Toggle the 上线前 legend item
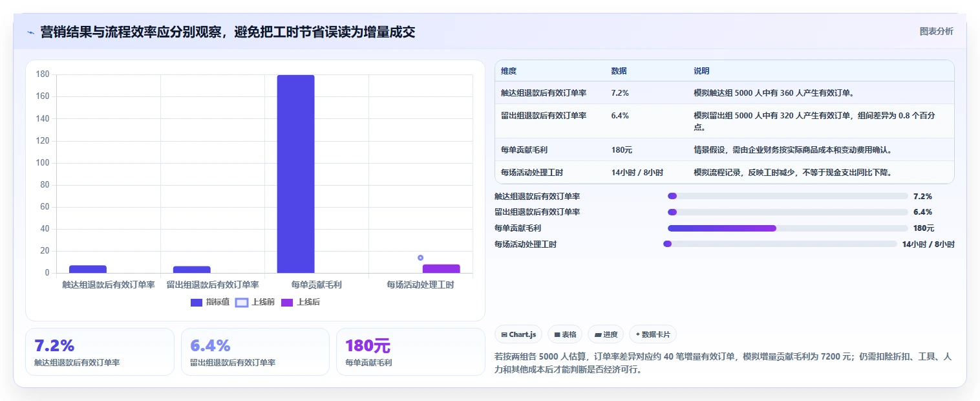This screenshot has height=401, width=980. [255, 302]
